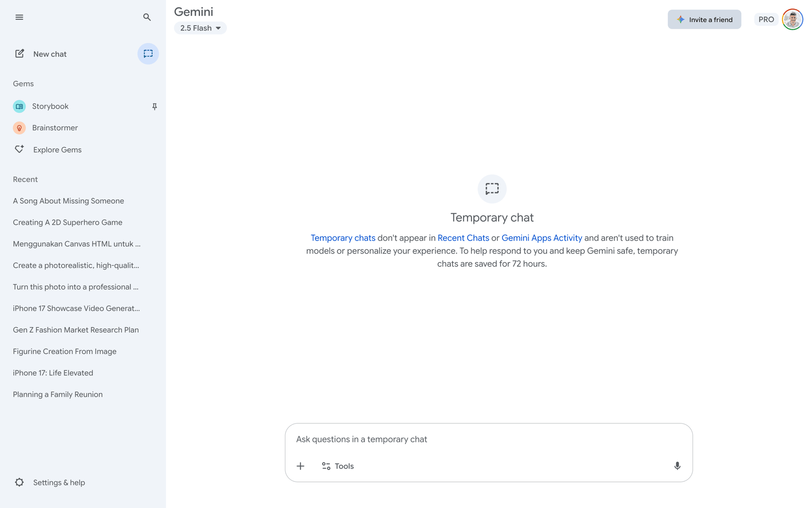Open chat Creating A 2D Superhero Game
This screenshot has width=812, height=508.
point(68,223)
